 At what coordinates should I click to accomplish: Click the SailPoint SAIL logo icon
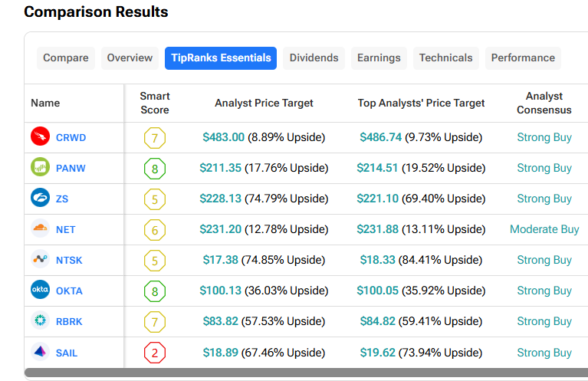pos(40,352)
